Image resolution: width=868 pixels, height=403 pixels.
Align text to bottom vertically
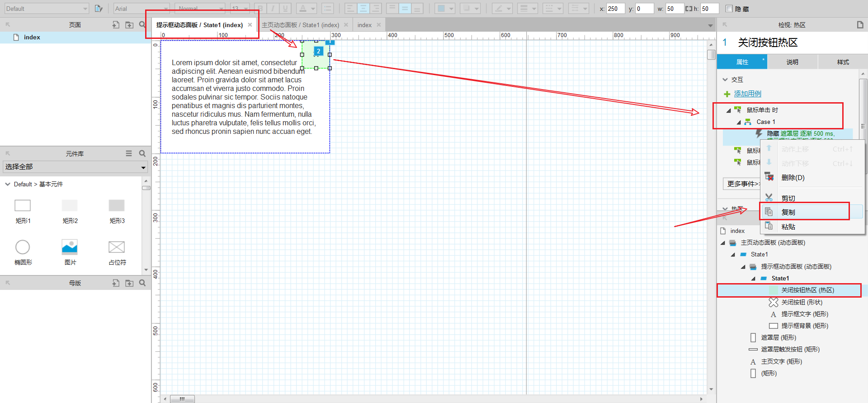[417, 8]
